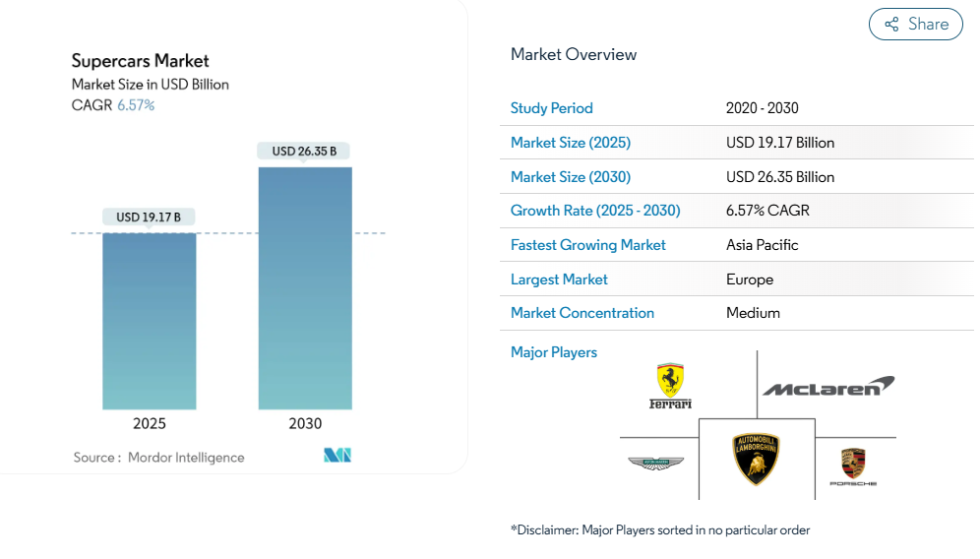Click the Lamborghini logo

[x=756, y=459]
